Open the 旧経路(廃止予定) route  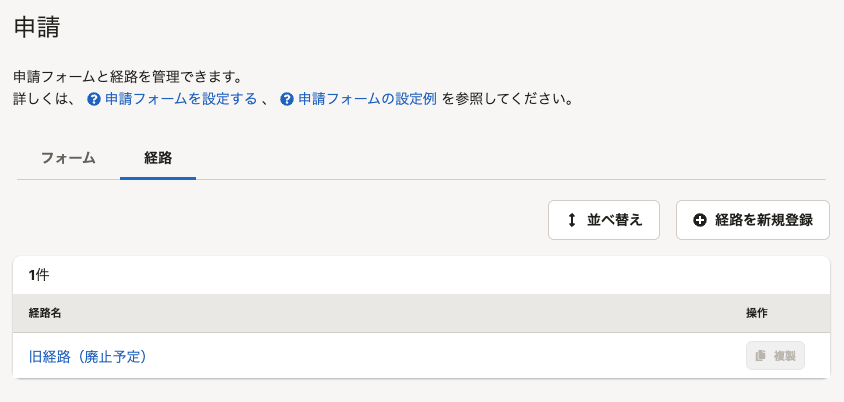coord(88,357)
